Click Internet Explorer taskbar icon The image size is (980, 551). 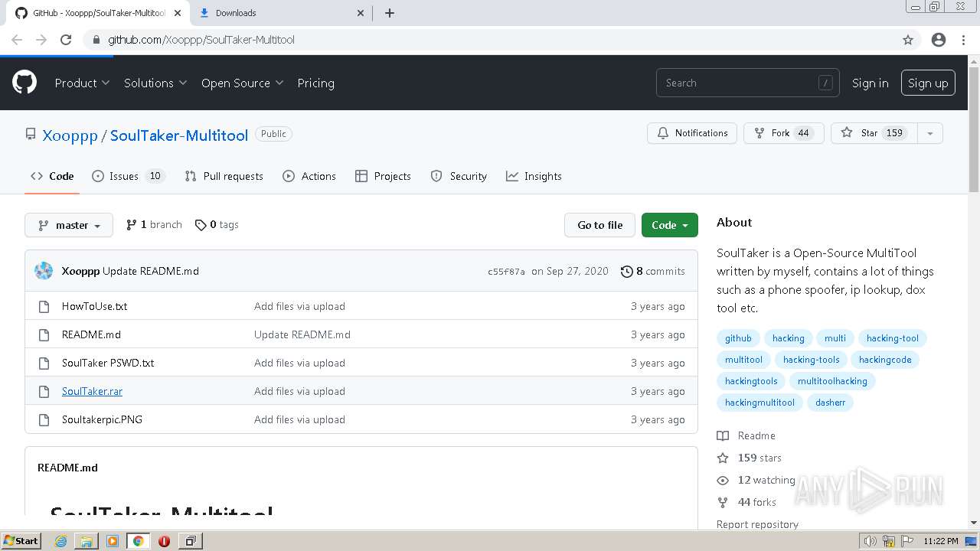pos(61,541)
